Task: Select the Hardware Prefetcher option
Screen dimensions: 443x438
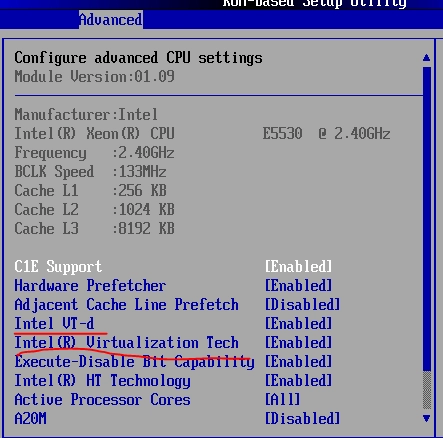Action: pos(90,286)
